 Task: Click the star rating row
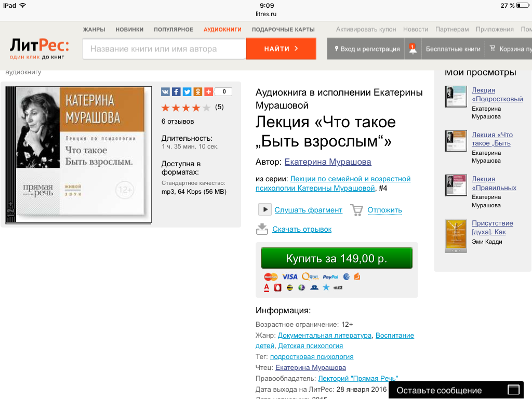point(186,108)
